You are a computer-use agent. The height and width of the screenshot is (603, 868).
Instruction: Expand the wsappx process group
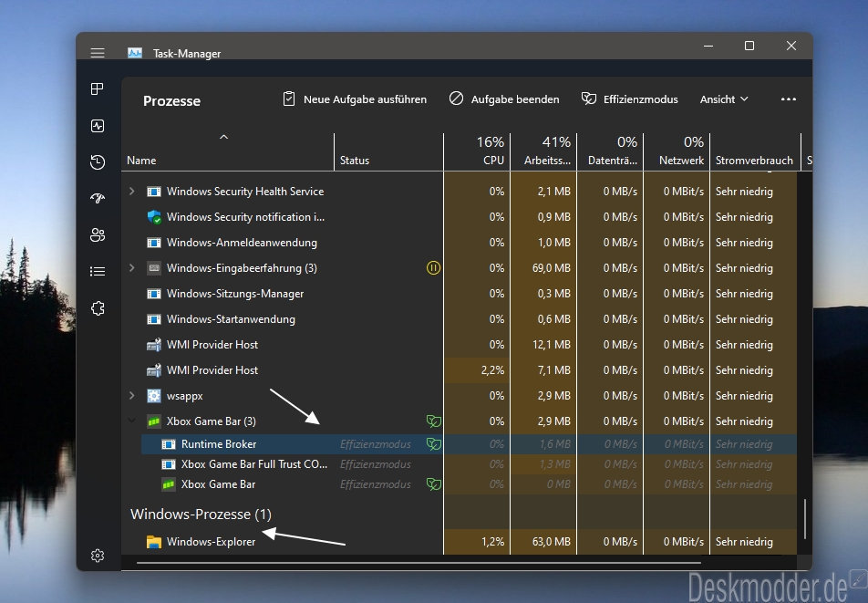[131, 395]
